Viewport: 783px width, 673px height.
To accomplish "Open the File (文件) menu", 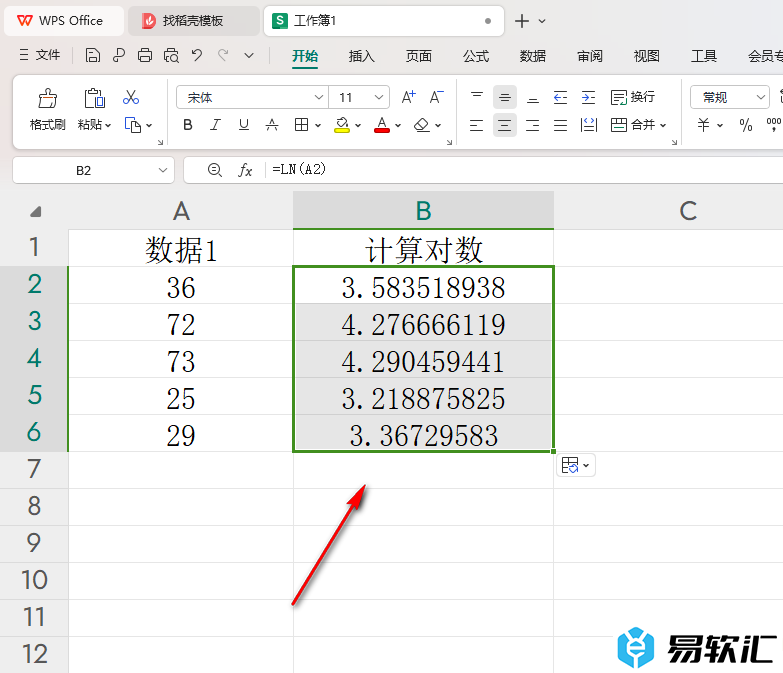I will pos(40,55).
